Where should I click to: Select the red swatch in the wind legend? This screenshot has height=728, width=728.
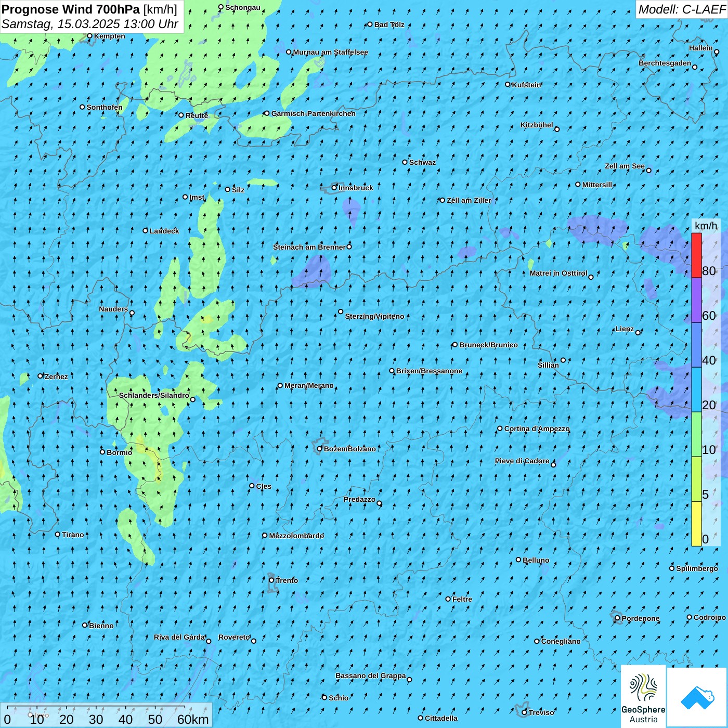[696, 255]
